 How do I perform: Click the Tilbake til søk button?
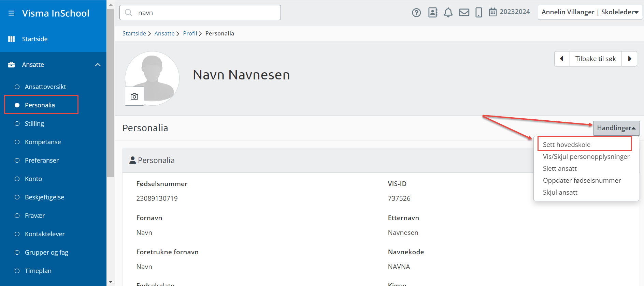pyautogui.click(x=596, y=59)
